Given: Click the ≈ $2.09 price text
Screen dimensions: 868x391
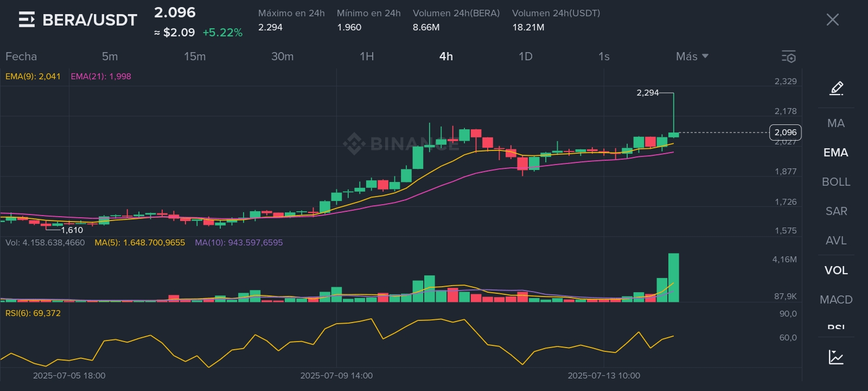Looking at the screenshot, I should 175,33.
